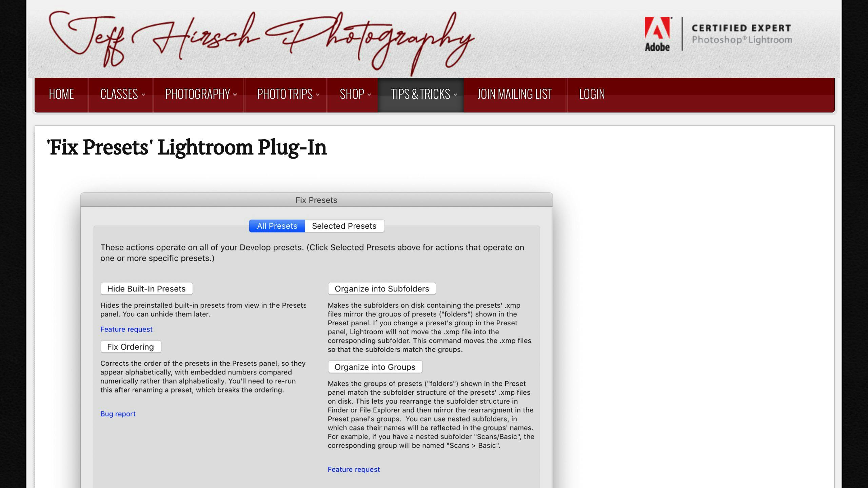Click the Organize into Groups button
This screenshot has height=488, width=868.
[x=374, y=366]
